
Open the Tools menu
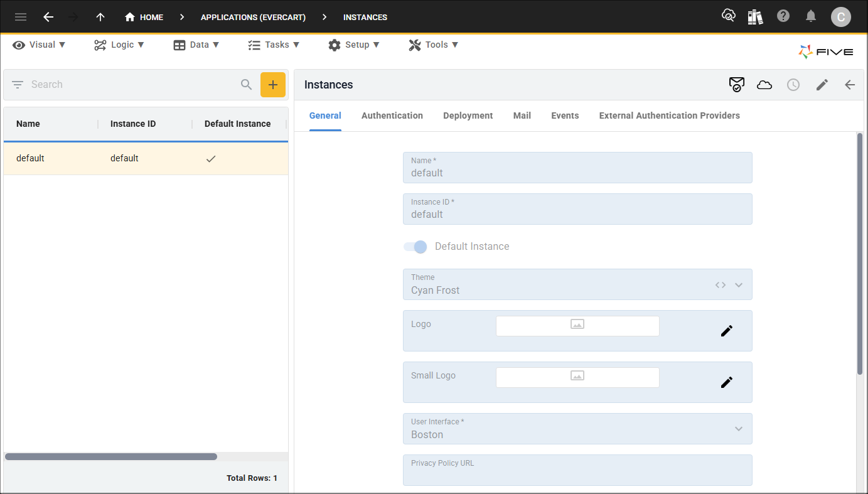(x=433, y=45)
